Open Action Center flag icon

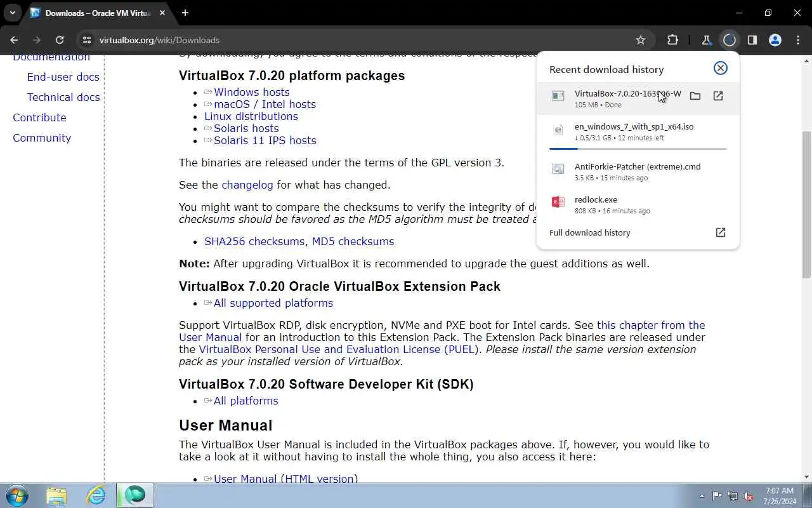coord(717,496)
